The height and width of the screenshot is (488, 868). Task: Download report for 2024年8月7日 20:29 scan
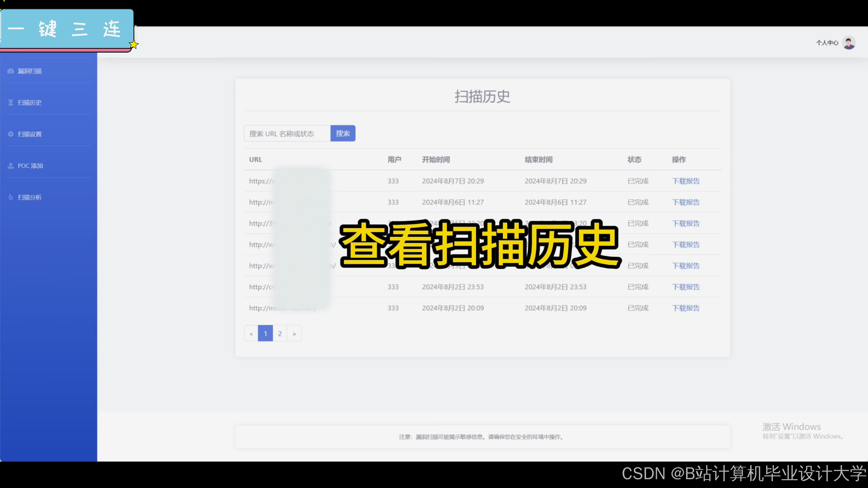[x=686, y=181]
